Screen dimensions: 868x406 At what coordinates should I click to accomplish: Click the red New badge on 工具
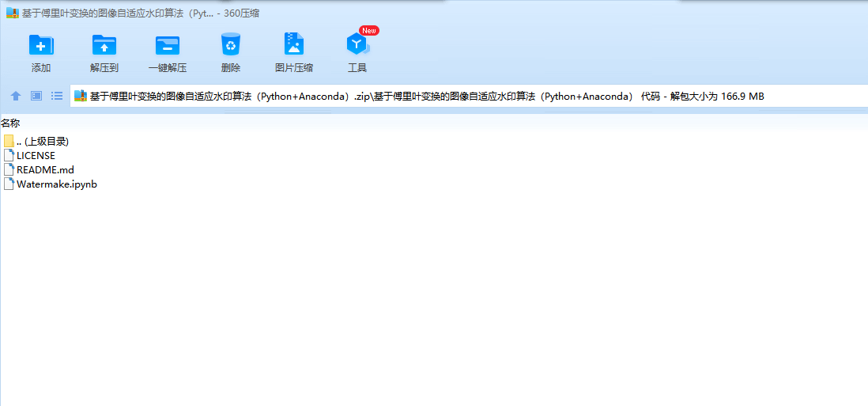pos(368,30)
